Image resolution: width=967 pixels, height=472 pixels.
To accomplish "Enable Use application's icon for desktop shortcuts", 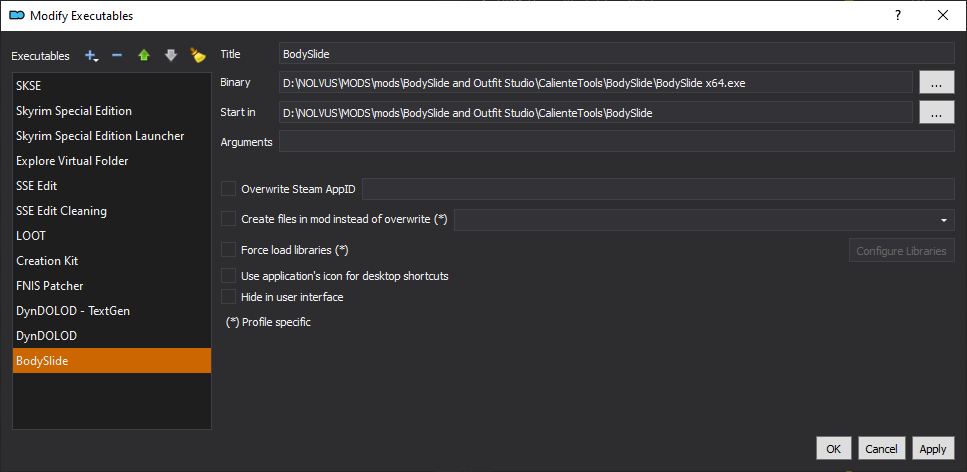I will pos(229,276).
